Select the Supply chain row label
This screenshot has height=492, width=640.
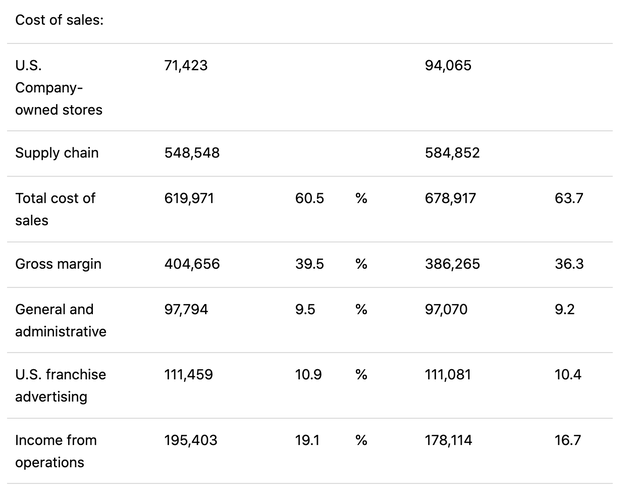point(57,153)
